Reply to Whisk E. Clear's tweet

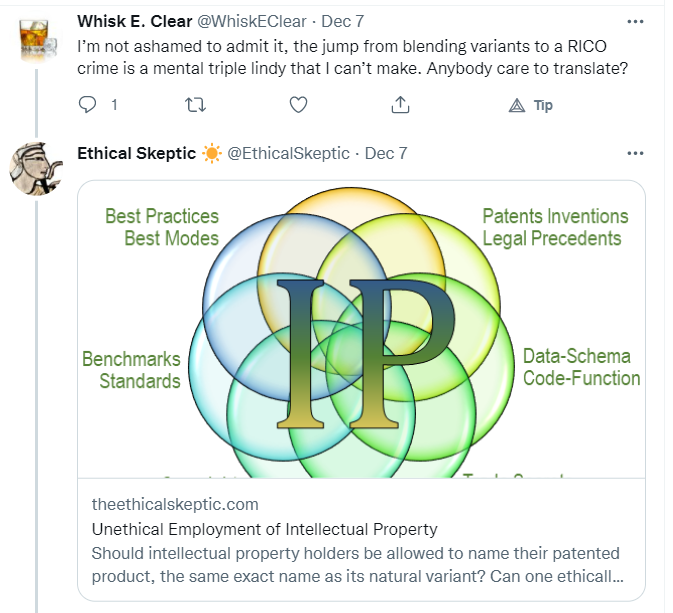(87, 105)
